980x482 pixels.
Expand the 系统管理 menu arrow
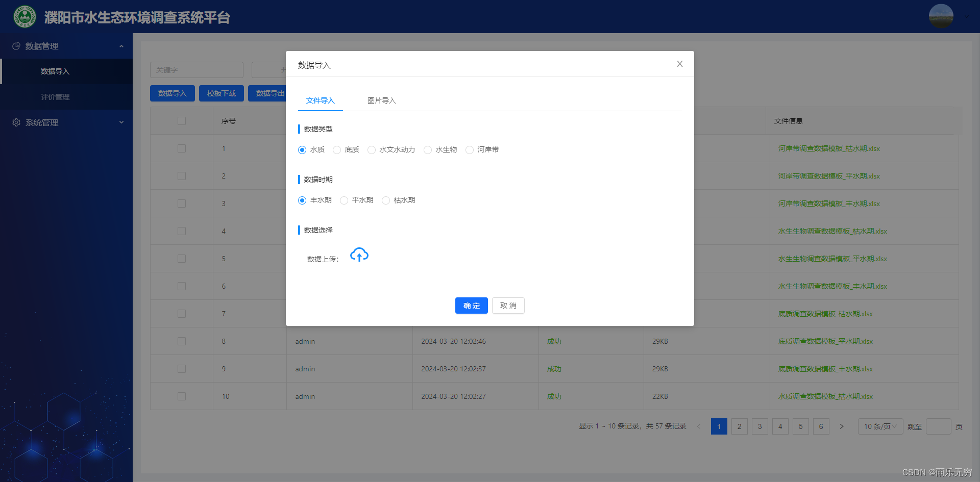(x=121, y=122)
